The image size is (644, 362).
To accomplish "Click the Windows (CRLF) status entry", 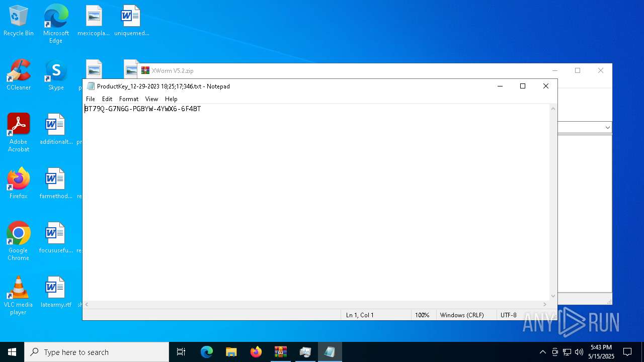I will coord(462,315).
